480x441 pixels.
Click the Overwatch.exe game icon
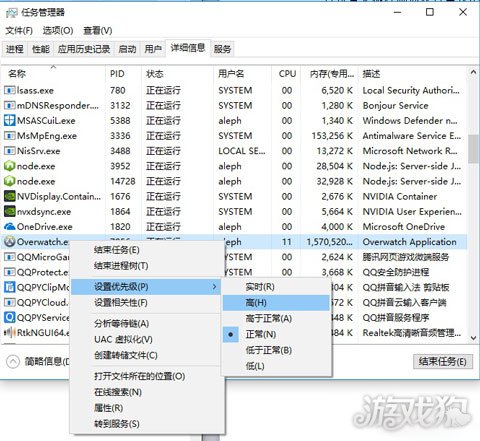[x=9, y=242]
